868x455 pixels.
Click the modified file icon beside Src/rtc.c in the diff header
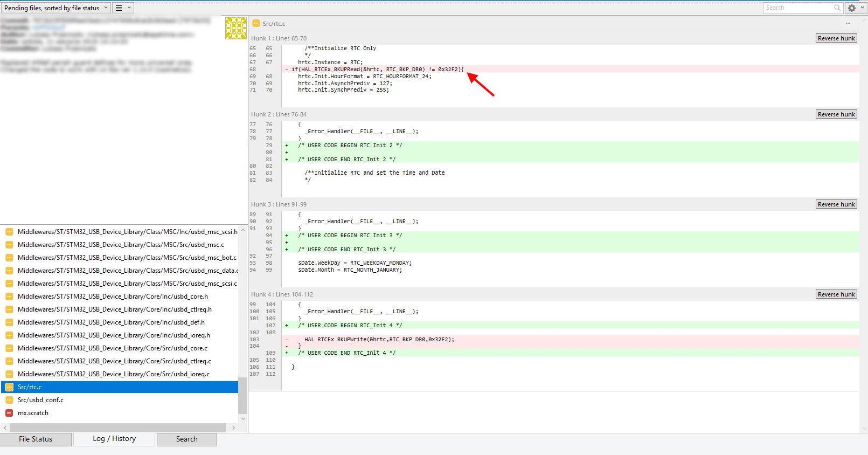pyautogui.click(x=256, y=24)
